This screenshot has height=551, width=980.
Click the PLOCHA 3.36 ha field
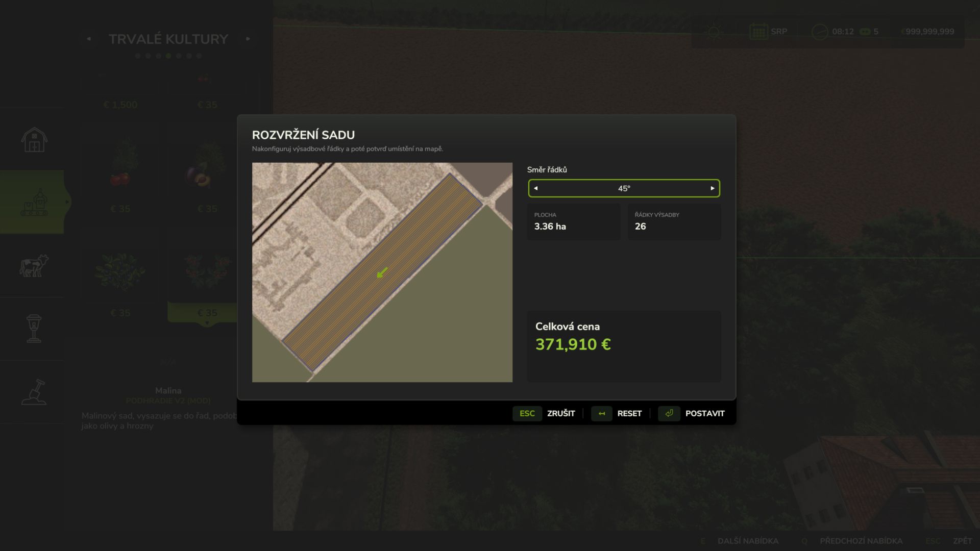coord(574,222)
